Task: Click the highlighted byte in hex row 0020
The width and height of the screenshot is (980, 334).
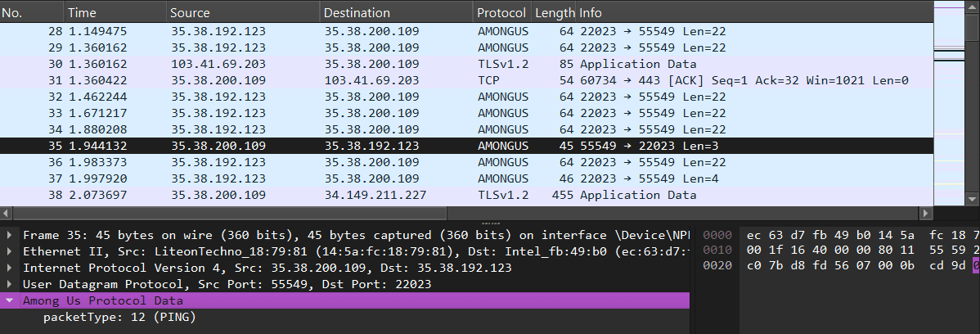Action: tap(976, 268)
